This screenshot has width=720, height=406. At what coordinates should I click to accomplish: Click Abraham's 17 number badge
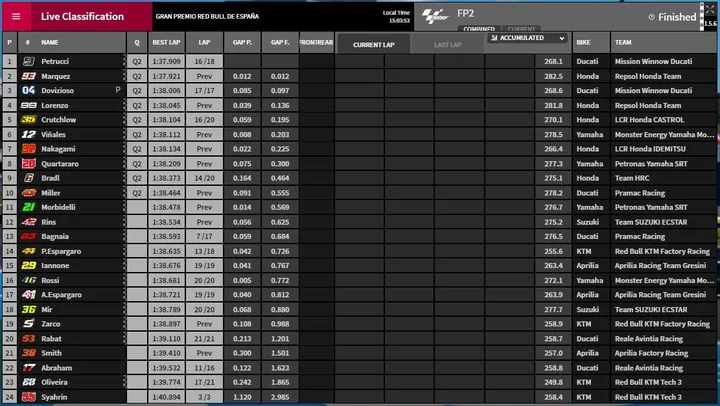point(28,367)
